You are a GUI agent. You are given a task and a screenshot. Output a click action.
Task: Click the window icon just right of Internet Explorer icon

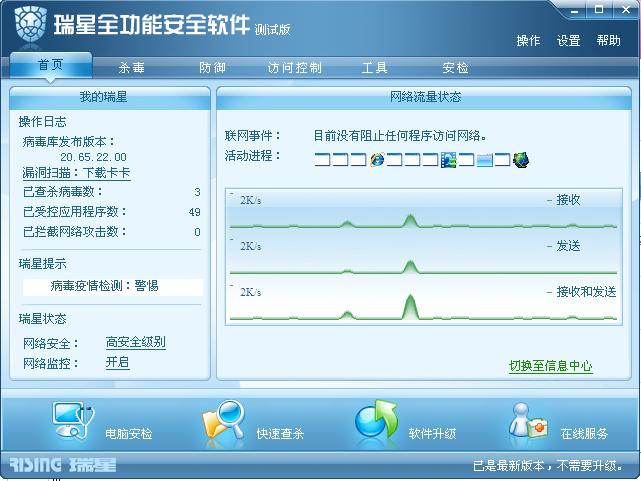[394, 159]
